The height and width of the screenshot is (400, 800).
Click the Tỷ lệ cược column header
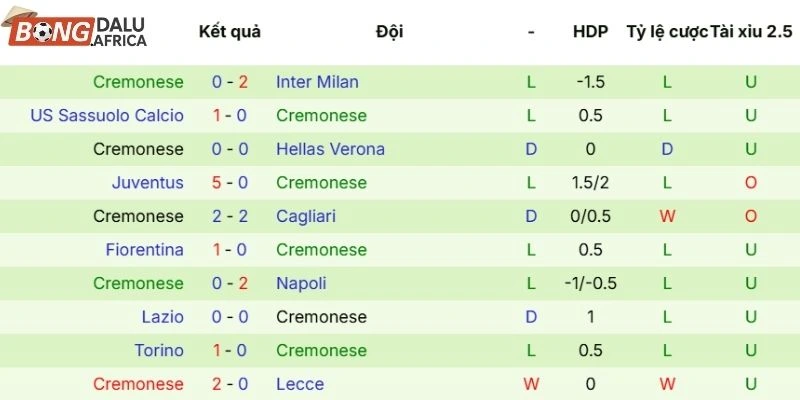click(667, 31)
